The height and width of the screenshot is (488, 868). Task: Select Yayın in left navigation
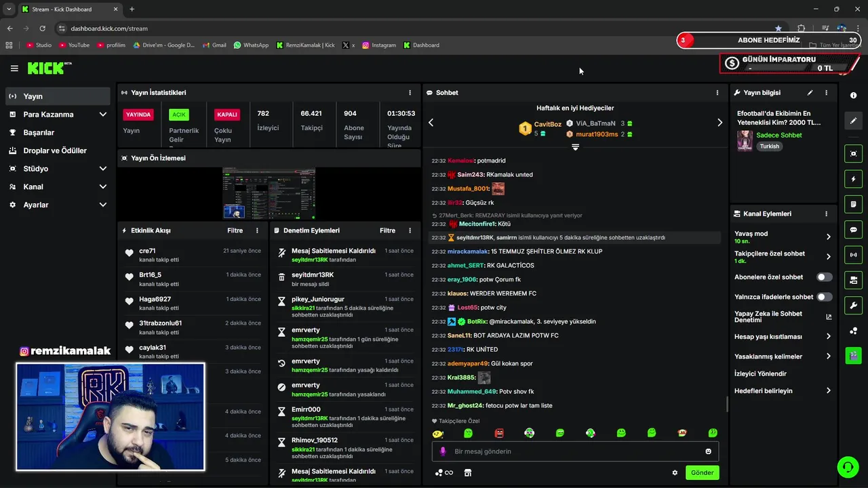[x=58, y=96]
